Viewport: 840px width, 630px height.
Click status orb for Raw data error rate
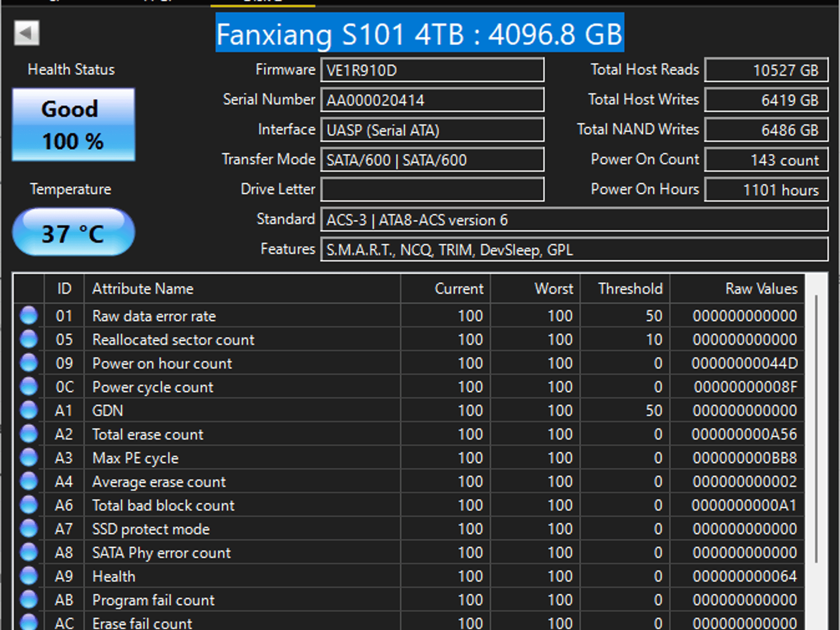29,315
